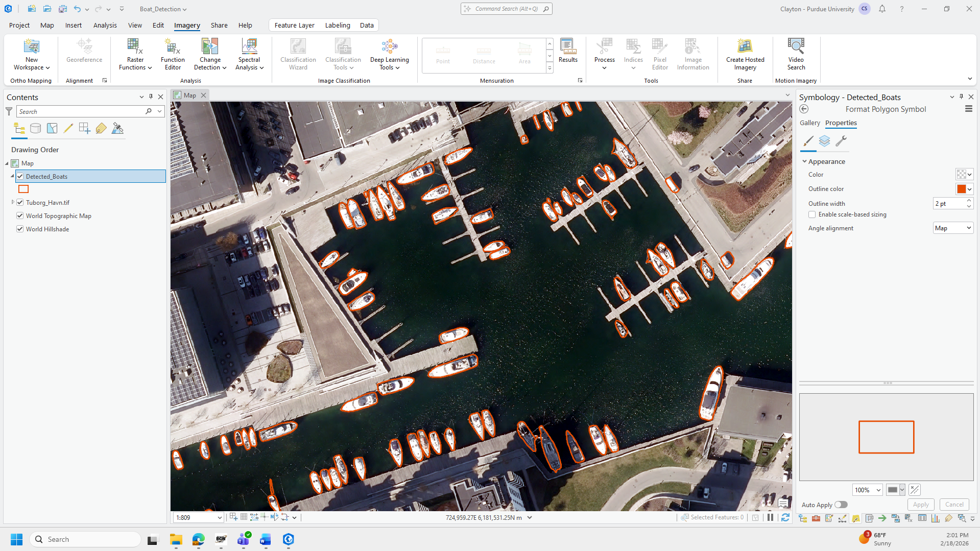The width and height of the screenshot is (980, 551).
Task: Open the map scale dropdown
Action: (x=220, y=518)
